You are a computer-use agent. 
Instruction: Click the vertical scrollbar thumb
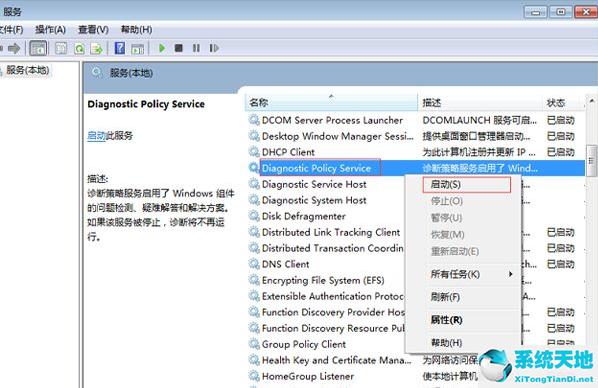click(x=592, y=160)
